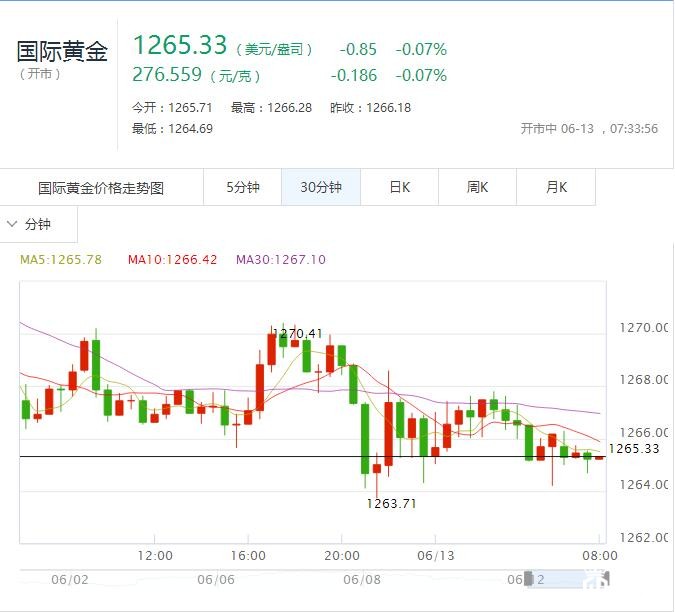Viewport: 675px width, 612px height.
Task: Click the MA5:1265.78 legend label
Action: coord(61,260)
